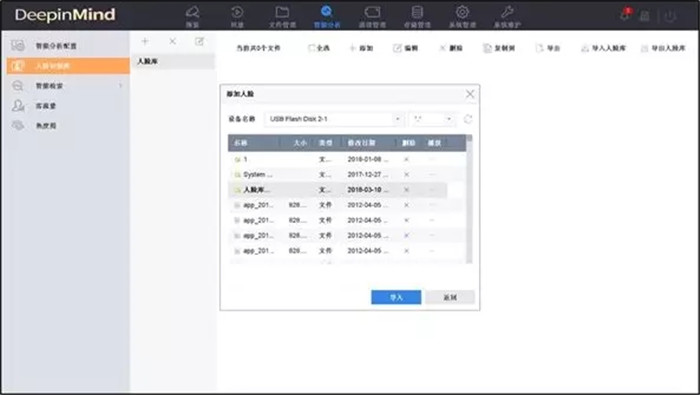Click the power icon in the top bar
This screenshot has height=395, width=700.
670,17
